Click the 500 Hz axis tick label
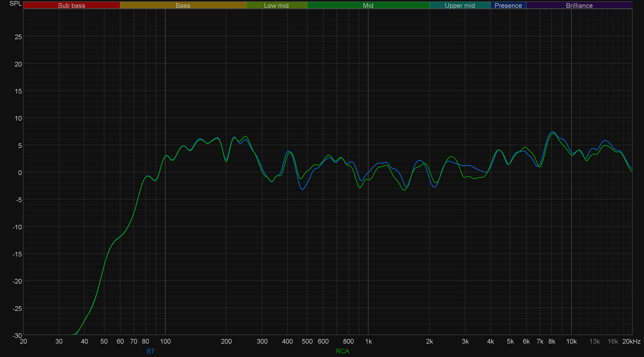644x357 pixels. tap(307, 341)
